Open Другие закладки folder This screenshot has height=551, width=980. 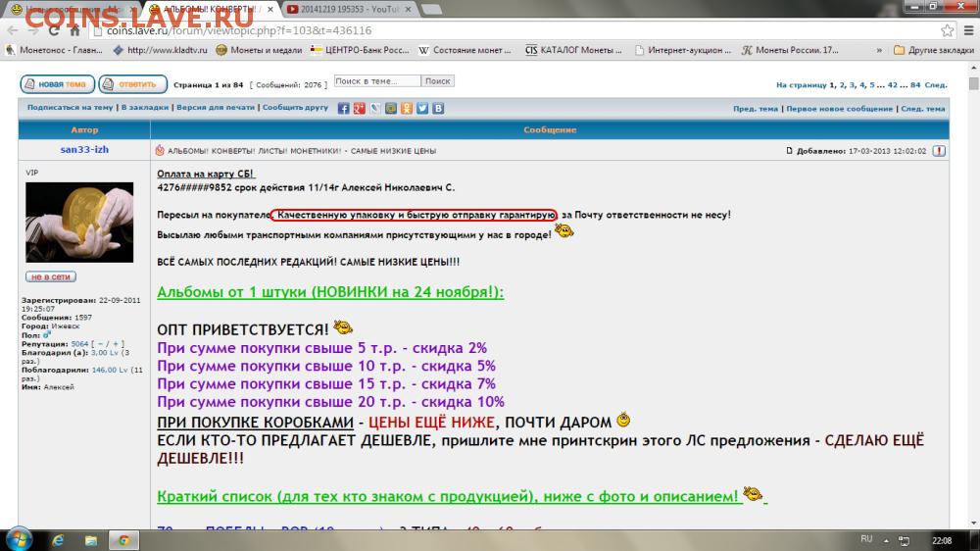click(x=934, y=50)
